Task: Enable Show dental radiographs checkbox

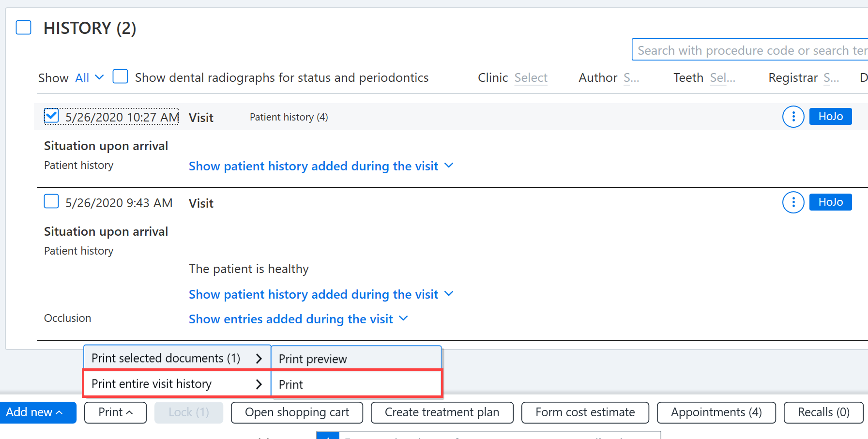Action: (x=120, y=76)
